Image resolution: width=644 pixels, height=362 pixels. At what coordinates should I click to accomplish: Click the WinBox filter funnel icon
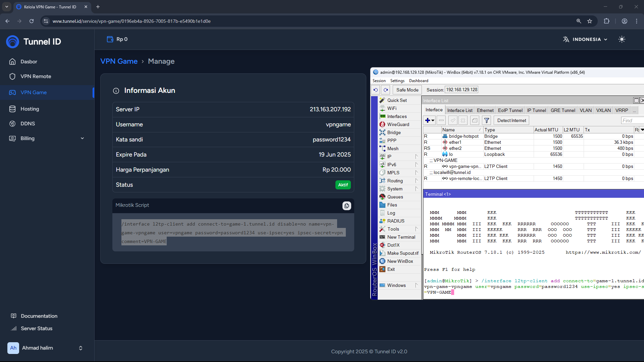486,120
